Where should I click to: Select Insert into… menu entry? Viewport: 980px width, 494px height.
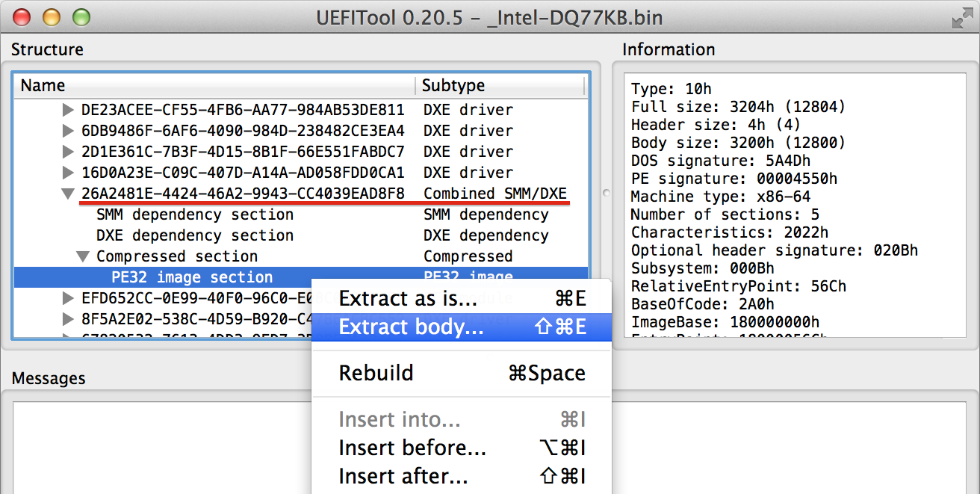click(462, 419)
